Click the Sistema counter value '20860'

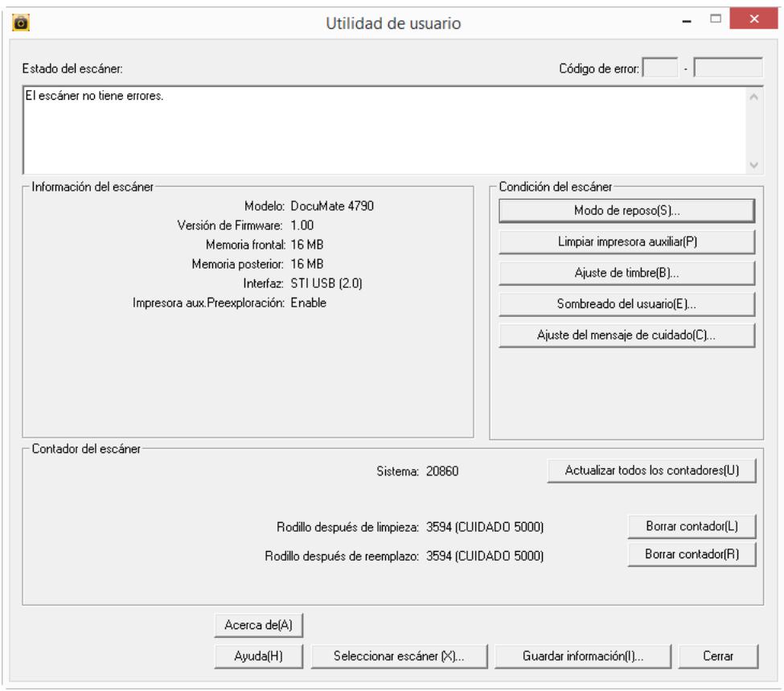(x=442, y=471)
